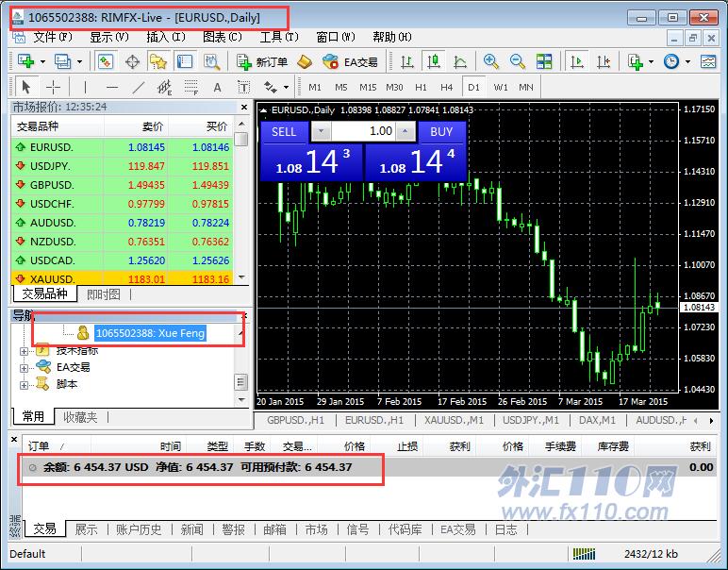Select the text label T tool

point(243,88)
